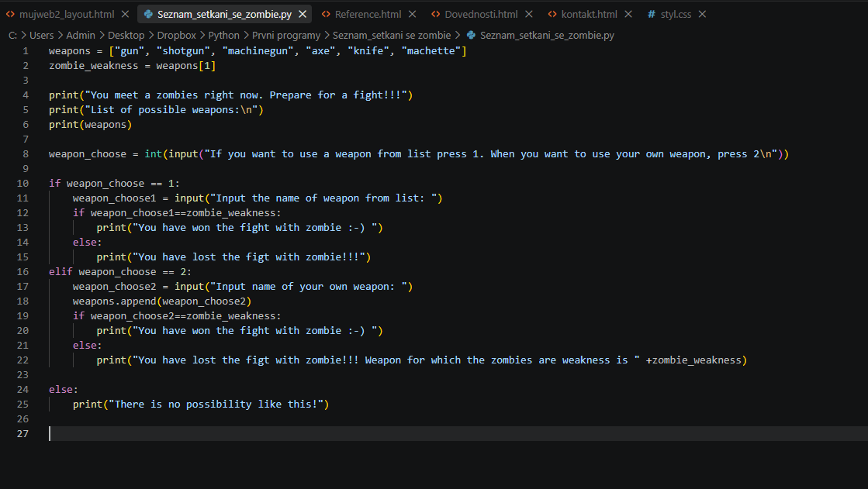
Task: Close the styl.css tab
Action: pyautogui.click(x=702, y=15)
